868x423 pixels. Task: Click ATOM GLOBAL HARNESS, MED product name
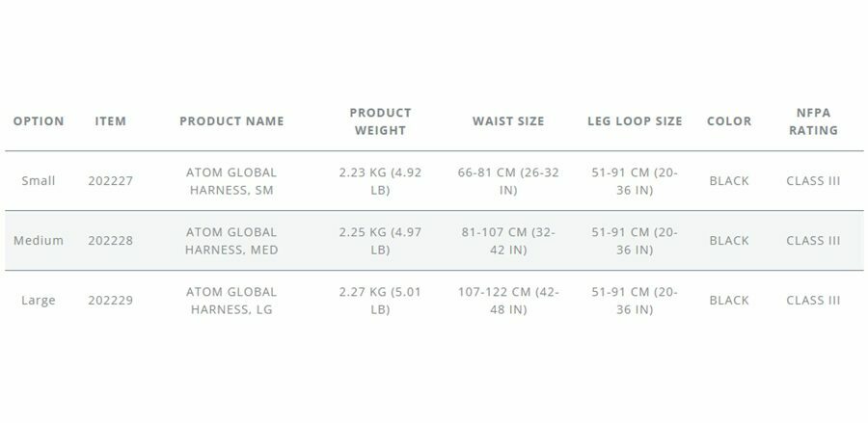pyautogui.click(x=231, y=241)
